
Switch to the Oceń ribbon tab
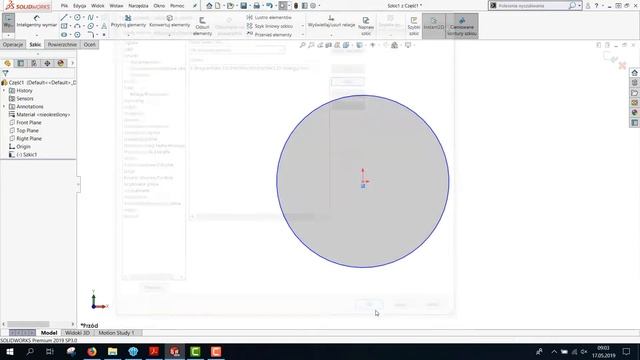[x=89, y=44]
